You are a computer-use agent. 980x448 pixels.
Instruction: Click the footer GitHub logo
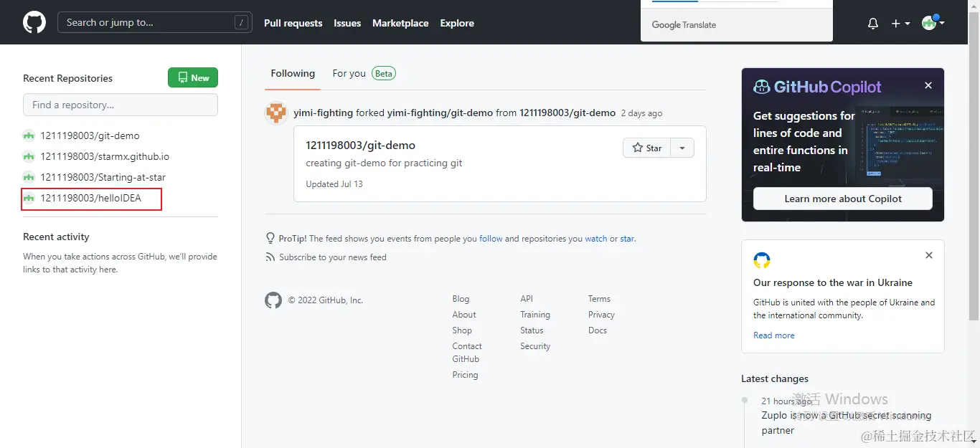point(273,300)
